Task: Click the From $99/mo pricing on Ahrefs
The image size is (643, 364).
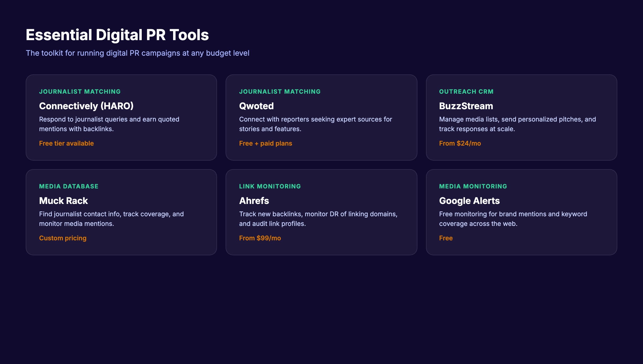Action: click(x=260, y=238)
